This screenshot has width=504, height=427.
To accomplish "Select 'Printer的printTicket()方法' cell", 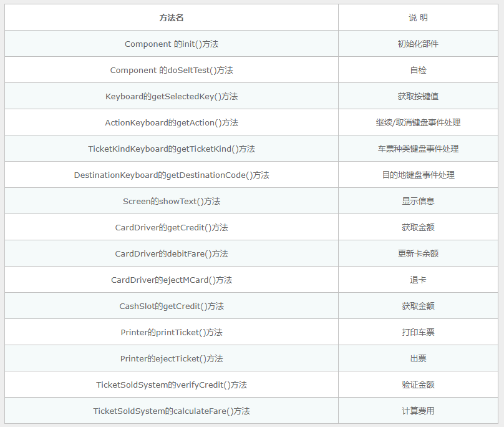I will point(172,332).
